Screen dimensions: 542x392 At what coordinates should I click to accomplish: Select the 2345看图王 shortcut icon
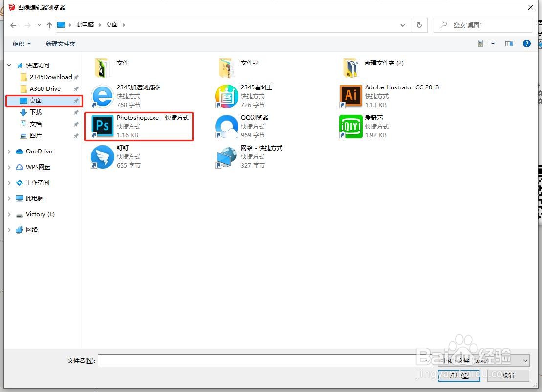[226, 96]
